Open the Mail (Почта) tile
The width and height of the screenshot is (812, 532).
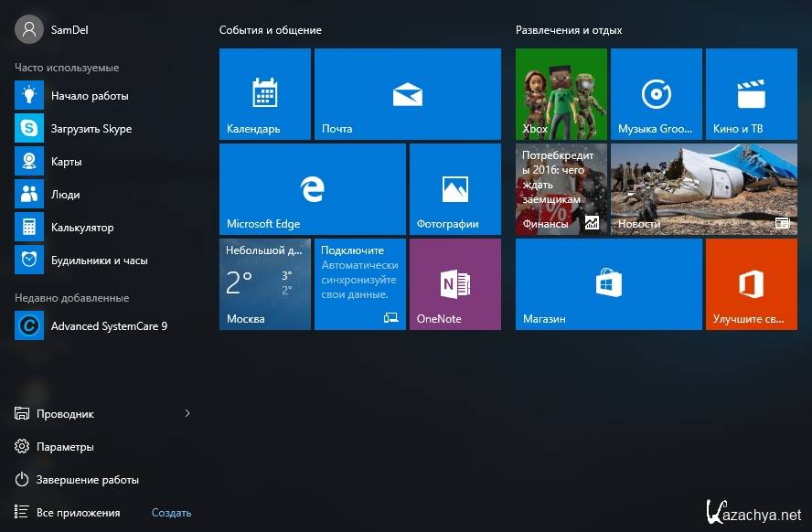[x=407, y=94]
